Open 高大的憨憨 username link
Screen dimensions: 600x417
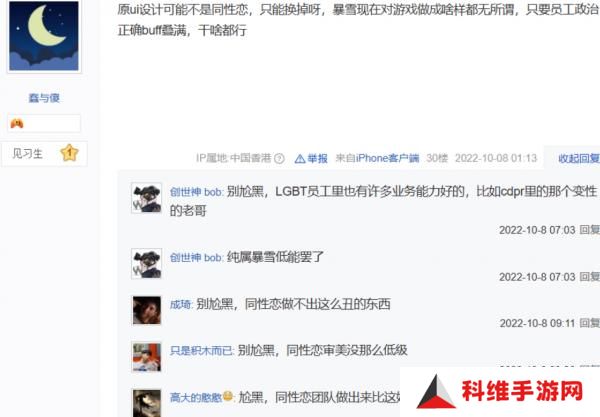coord(196,397)
